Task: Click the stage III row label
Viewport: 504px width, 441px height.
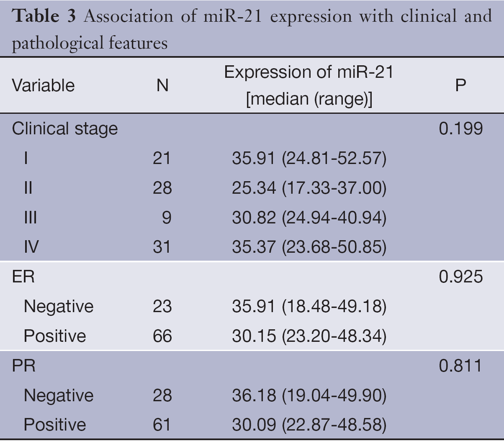Action: [30, 218]
